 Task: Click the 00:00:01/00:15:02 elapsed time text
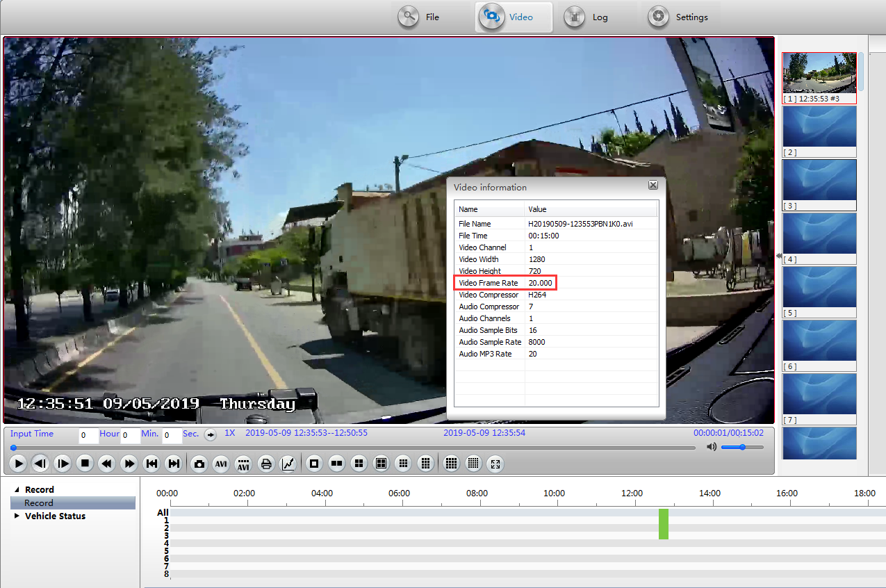tap(728, 433)
